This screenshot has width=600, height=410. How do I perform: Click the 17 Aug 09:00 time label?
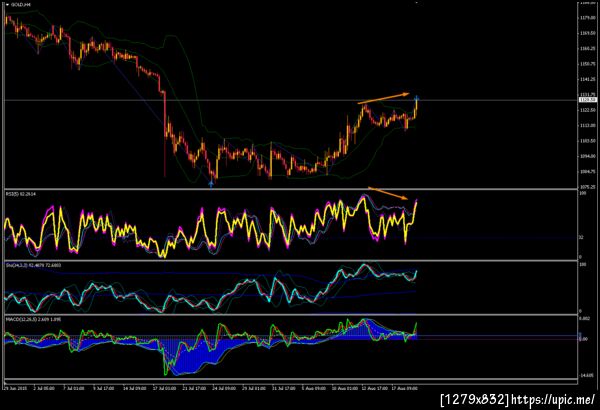click(x=404, y=388)
